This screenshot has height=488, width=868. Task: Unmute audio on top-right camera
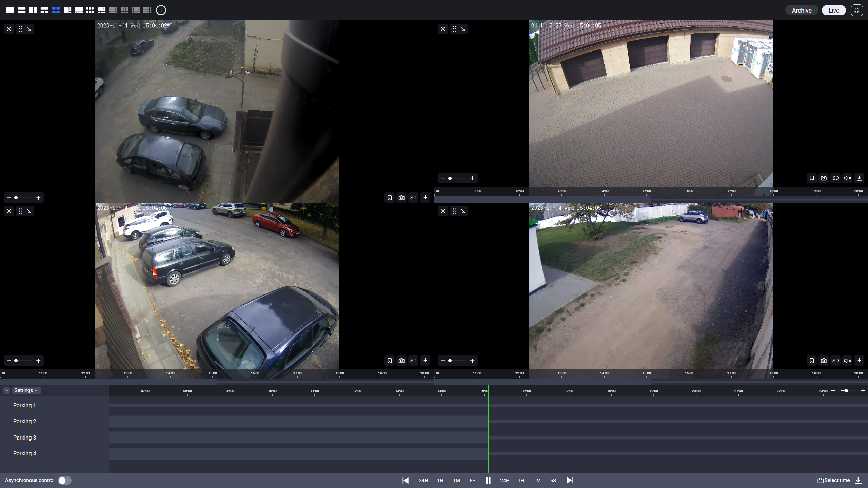(x=847, y=178)
